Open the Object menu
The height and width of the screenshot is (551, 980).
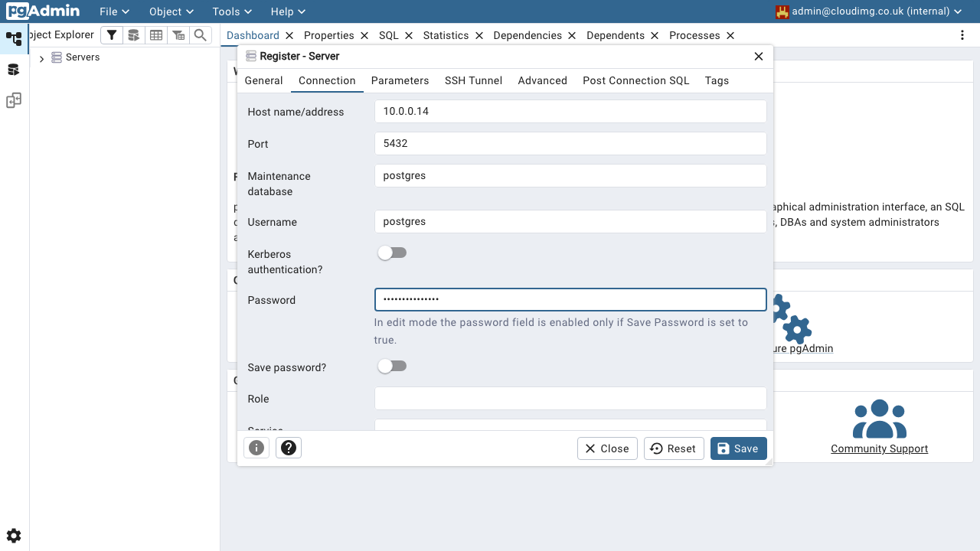click(x=171, y=11)
